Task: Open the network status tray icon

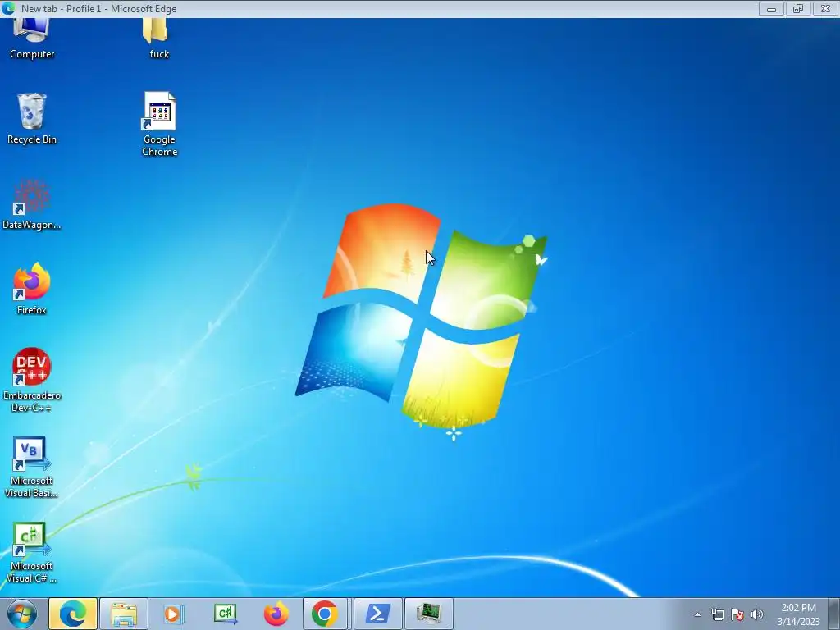Action: [x=717, y=614]
